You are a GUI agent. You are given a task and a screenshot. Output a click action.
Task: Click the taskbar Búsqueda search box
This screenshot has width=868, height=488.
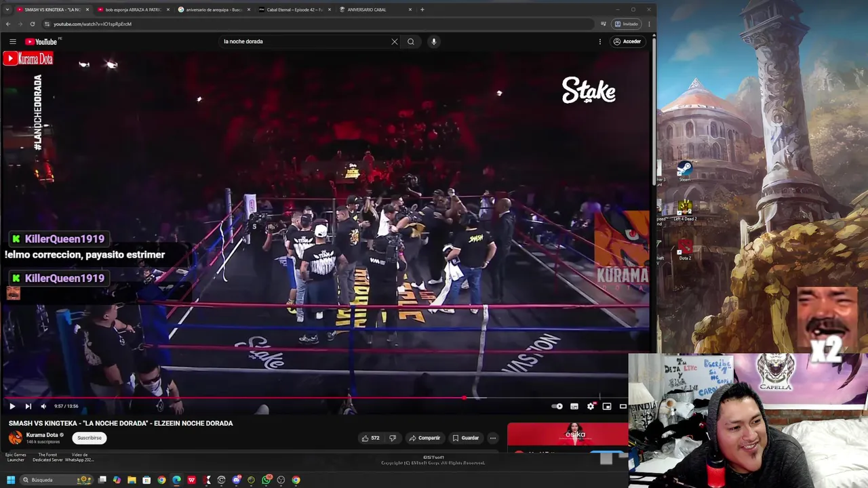[x=56, y=480]
